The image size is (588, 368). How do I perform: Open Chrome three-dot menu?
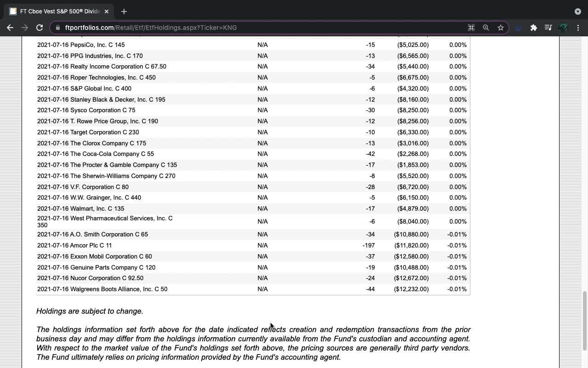[x=578, y=28]
